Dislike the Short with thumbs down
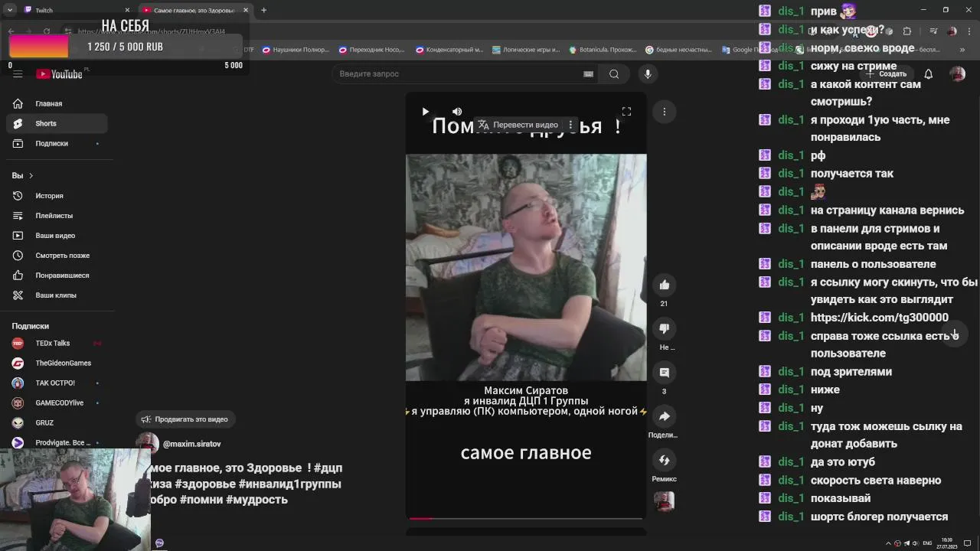This screenshot has height=551, width=980. (x=664, y=328)
